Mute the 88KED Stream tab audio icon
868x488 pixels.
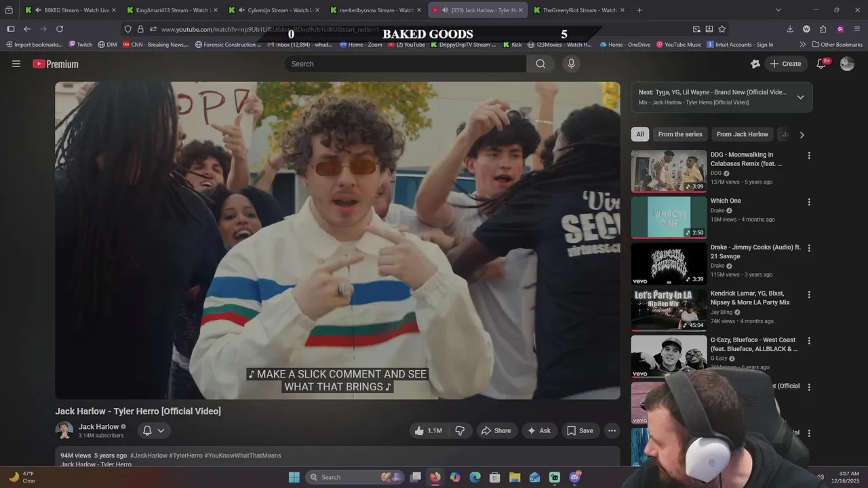tap(38, 10)
